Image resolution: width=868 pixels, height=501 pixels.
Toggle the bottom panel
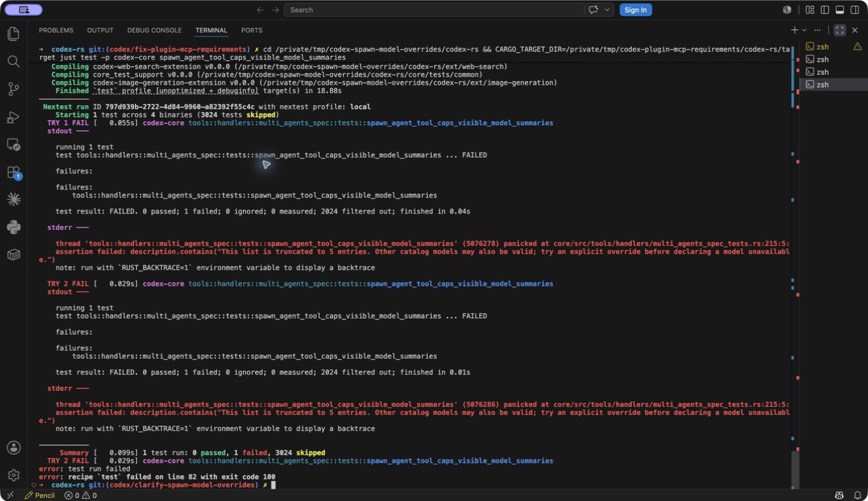point(840,10)
